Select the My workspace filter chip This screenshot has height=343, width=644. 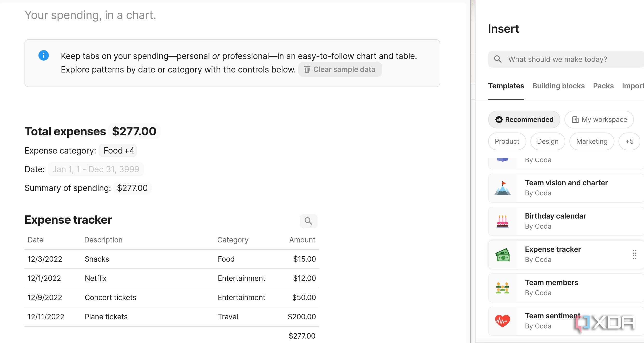(x=599, y=120)
